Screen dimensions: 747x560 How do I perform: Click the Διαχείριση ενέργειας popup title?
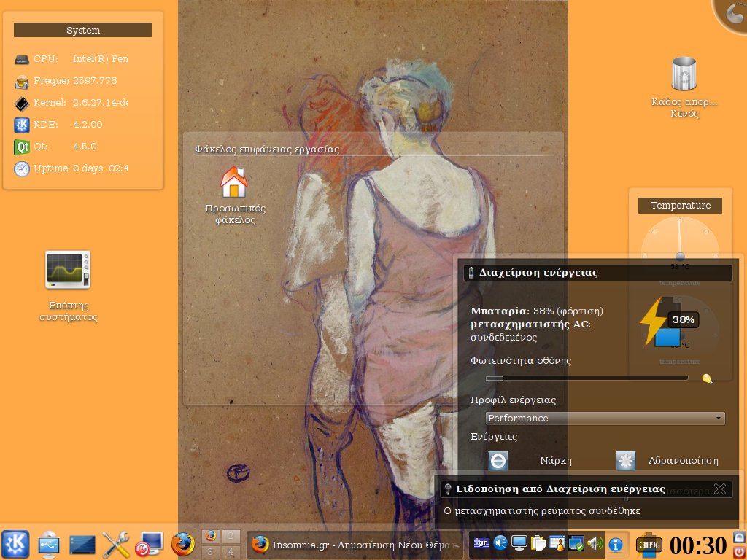click(x=538, y=273)
